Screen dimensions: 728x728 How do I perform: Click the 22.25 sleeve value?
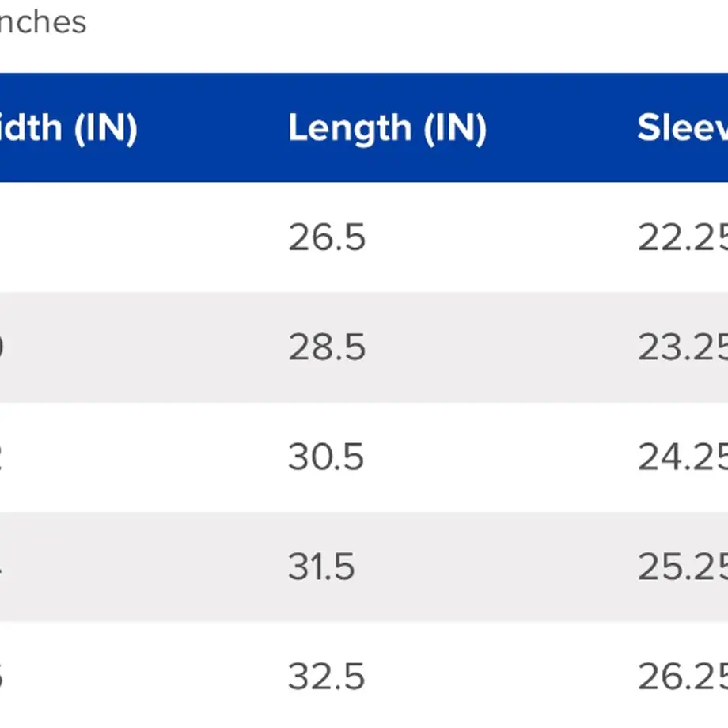coord(682,237)
